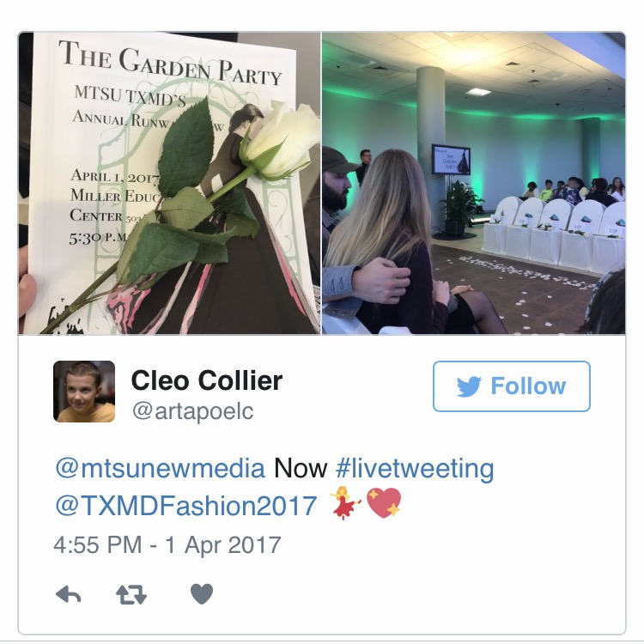
Task: Open the @mtsunewmedia mention
Action: (x=161, y=468)
